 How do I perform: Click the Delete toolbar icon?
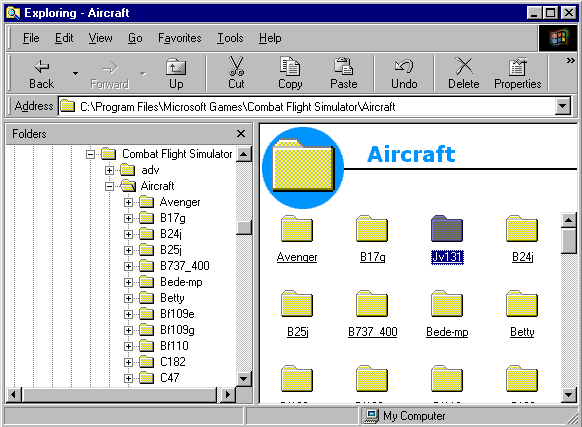point(464,66)
